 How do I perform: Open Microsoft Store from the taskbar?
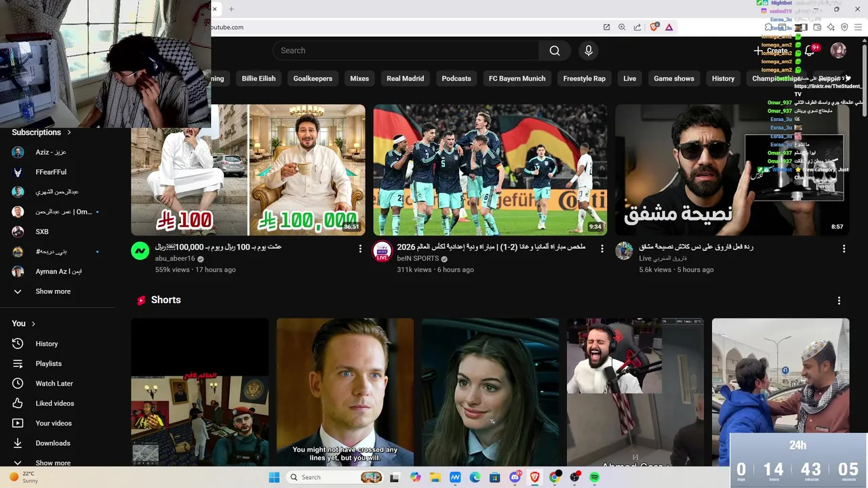(495, 477)
